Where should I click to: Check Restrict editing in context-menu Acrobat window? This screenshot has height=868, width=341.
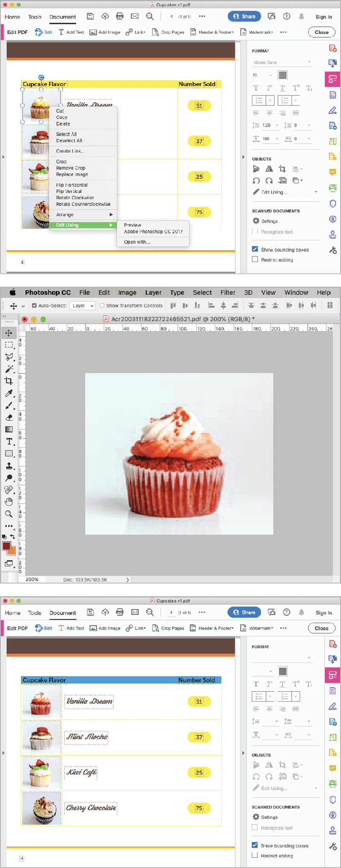[x=255, y=259]
